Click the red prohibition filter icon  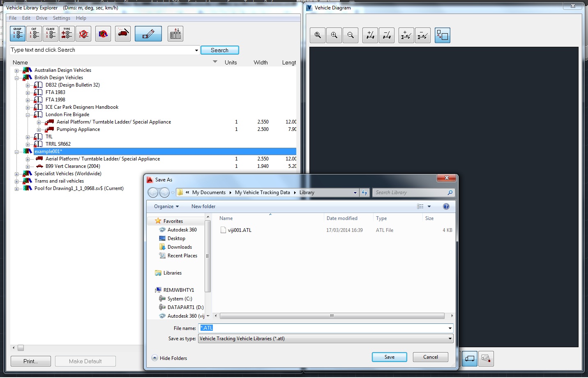(83, 34)
